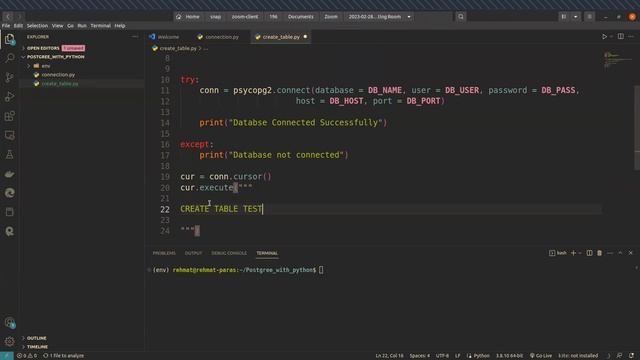
Task: Split the terminal panel
Action: coord(589,253)
